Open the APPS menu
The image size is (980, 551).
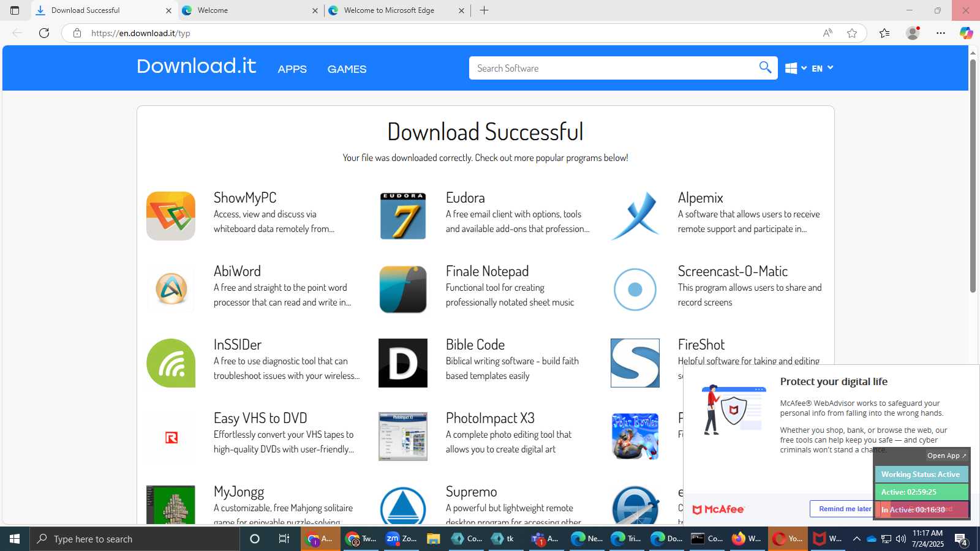click(x=292, y=69)
